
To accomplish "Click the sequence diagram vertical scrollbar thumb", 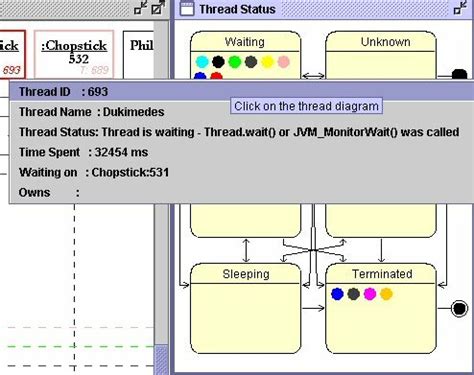I will (162, 359).
